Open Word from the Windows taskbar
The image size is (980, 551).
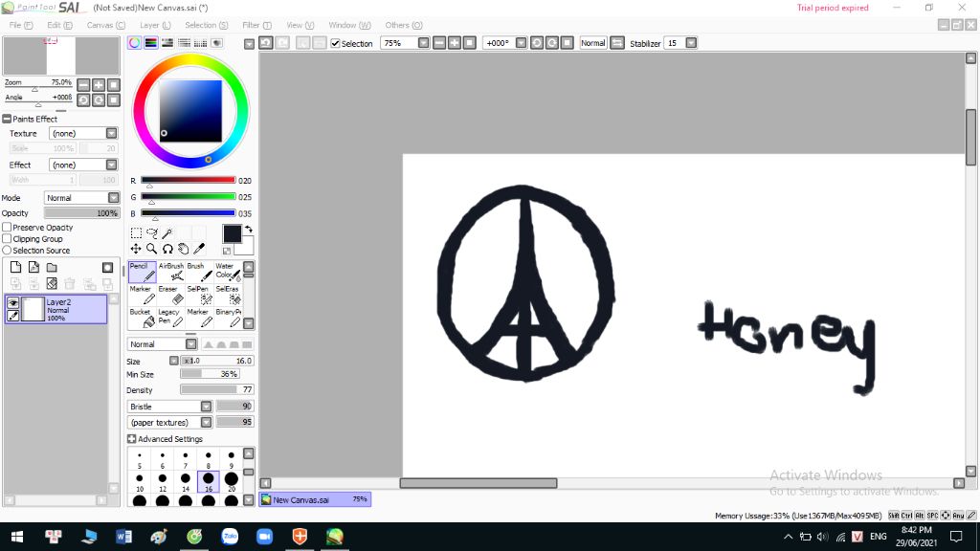click(123, 537)
